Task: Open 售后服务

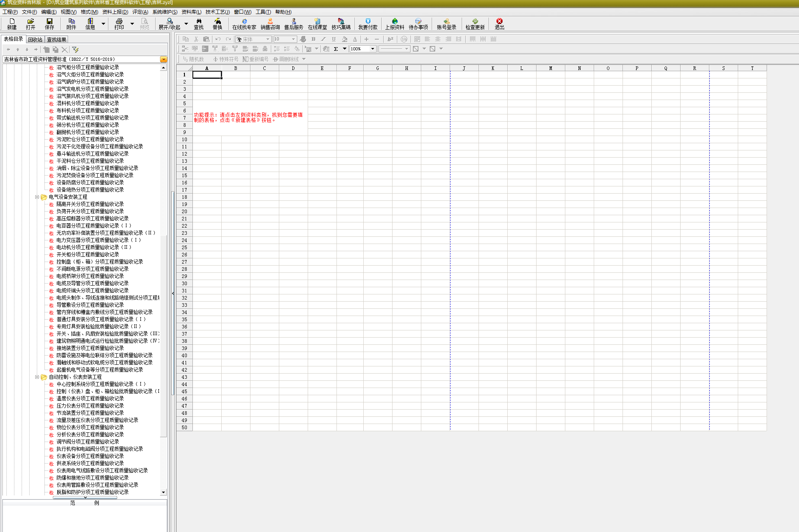Action: coord(294,24)
